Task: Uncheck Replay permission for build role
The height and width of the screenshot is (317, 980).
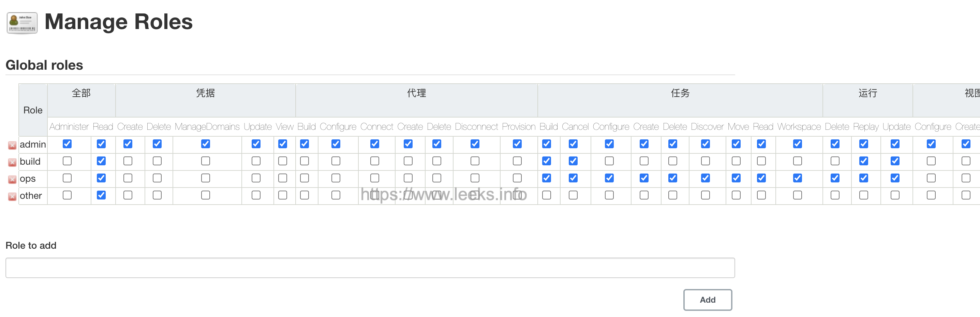Action: 864,161
